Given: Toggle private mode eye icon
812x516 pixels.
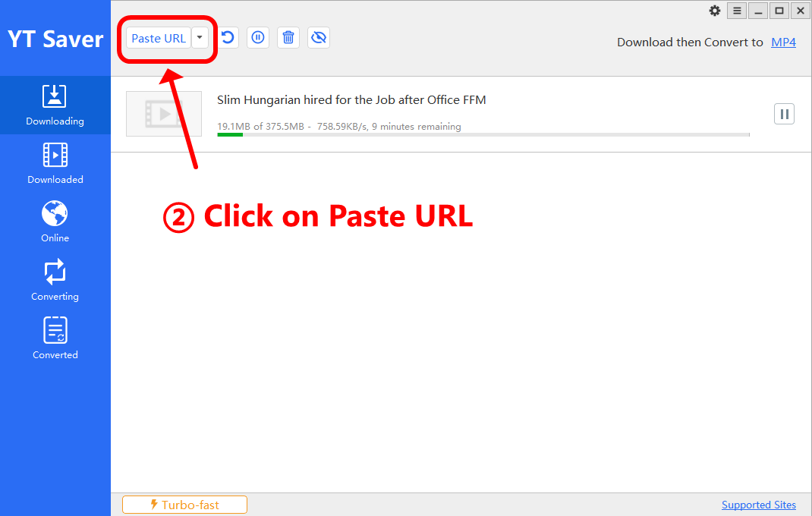Looking at the screenshot, I should pyautogui.click(x=319, y=38).
